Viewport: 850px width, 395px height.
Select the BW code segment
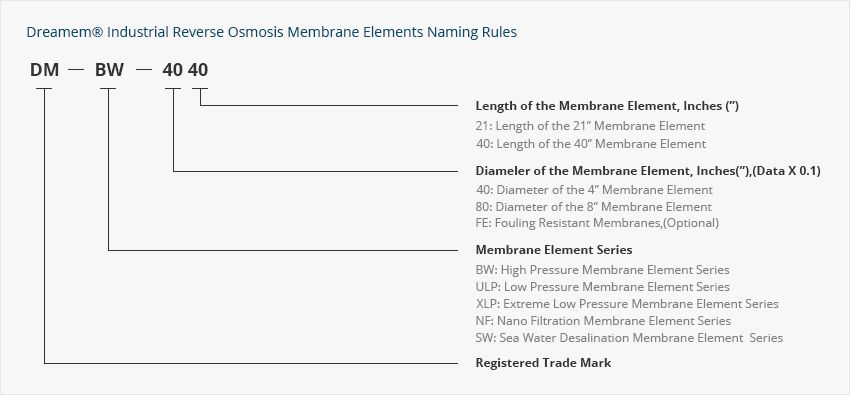point(110,70)
